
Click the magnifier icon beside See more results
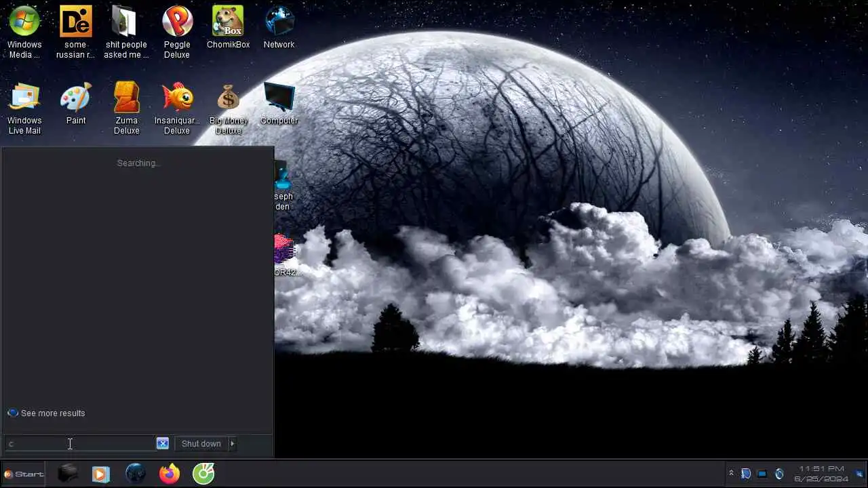(x=12, y=413)
